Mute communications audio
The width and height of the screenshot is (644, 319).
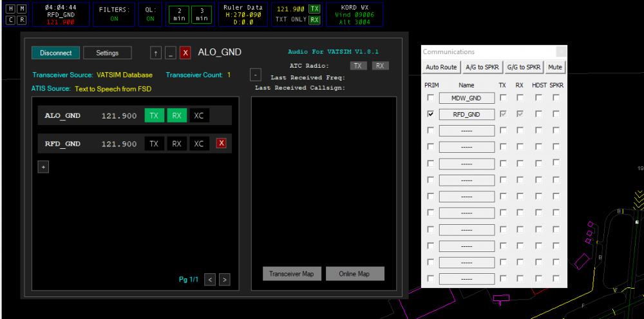(x=554, y=67)
